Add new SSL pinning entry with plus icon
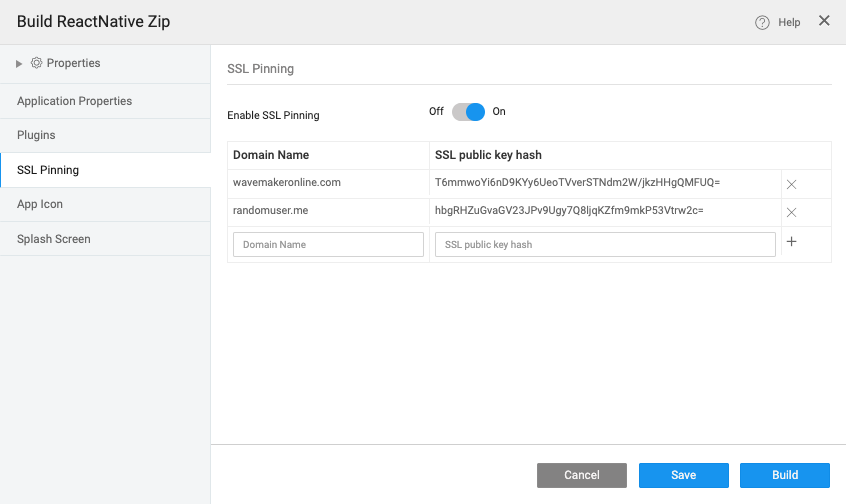 point(791,243)
